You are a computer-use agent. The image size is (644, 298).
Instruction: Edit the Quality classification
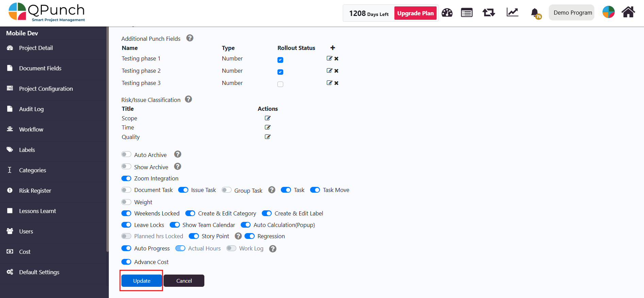[x=268, y=137]
